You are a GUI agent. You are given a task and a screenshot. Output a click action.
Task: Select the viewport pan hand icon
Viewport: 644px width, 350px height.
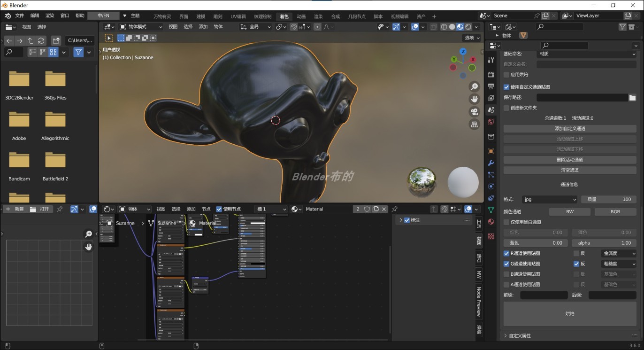[x=474, y=99]
